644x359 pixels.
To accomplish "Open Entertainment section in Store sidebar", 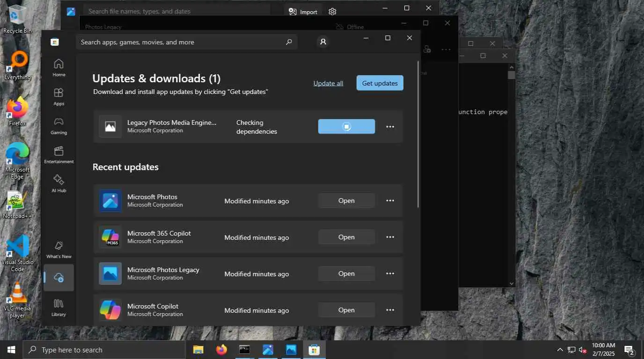I will [x=59, y=155].
